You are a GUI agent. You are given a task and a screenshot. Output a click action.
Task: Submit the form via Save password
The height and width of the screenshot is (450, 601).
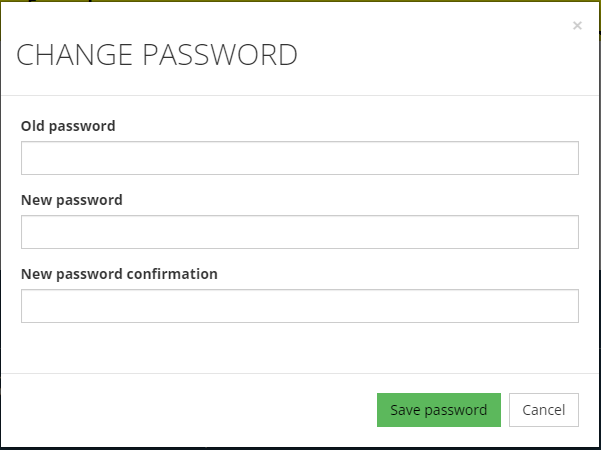pyautogui.click(x=438, y=410)
